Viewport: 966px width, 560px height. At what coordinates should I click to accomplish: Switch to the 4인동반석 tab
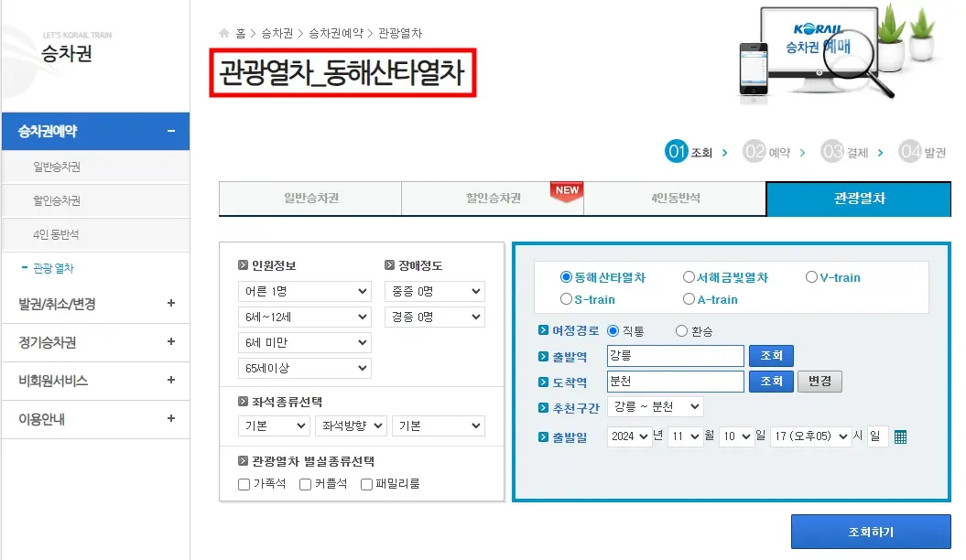[675, 199]
